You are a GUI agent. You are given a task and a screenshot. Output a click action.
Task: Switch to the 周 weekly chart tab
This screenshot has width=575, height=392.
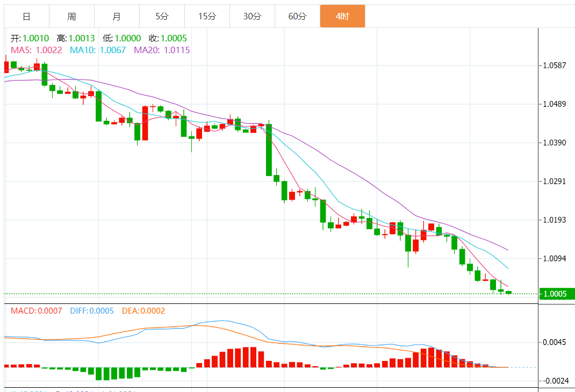point(71,16)
